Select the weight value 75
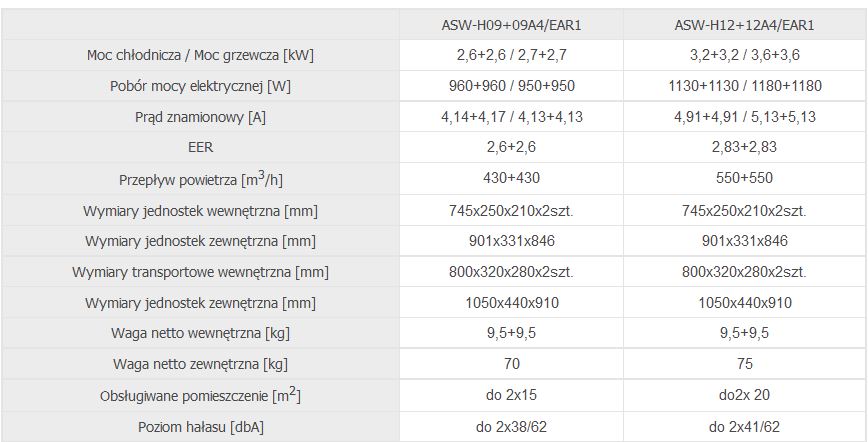Viewport: 868px width, 442px height. pyautogui.click(x=745, y=364)
